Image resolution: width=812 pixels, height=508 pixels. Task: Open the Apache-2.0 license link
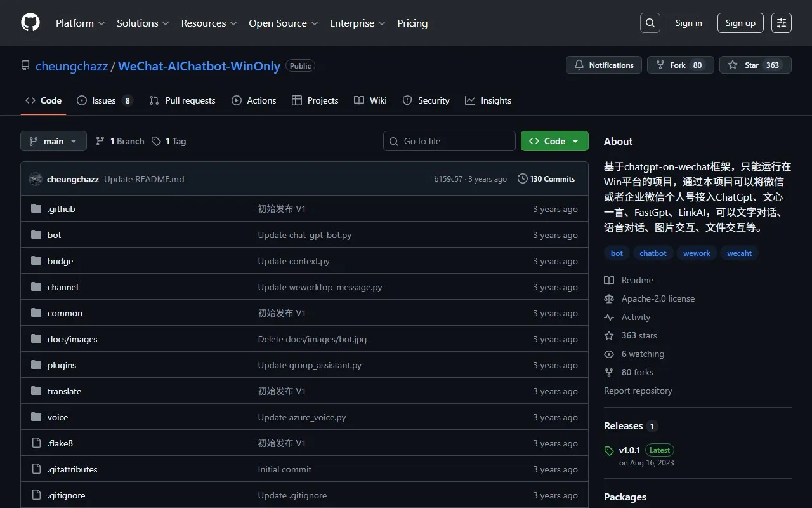point(658,298)
